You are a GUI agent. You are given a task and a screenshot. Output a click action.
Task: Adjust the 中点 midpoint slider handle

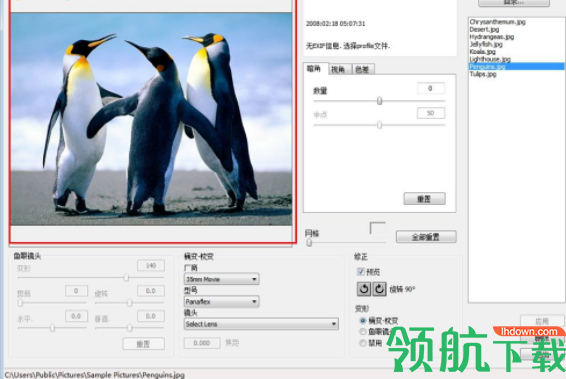[379, 125]
